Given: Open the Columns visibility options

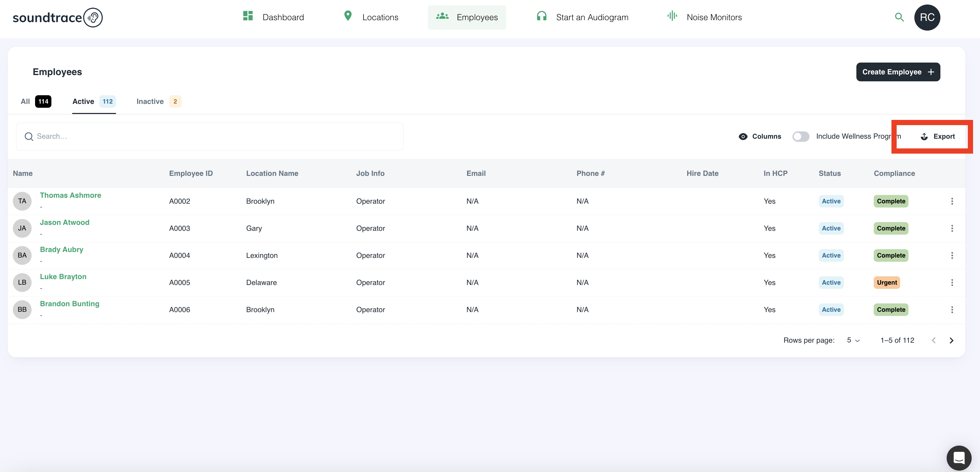Looking at the screenshot, I should (x=760, y=136).
